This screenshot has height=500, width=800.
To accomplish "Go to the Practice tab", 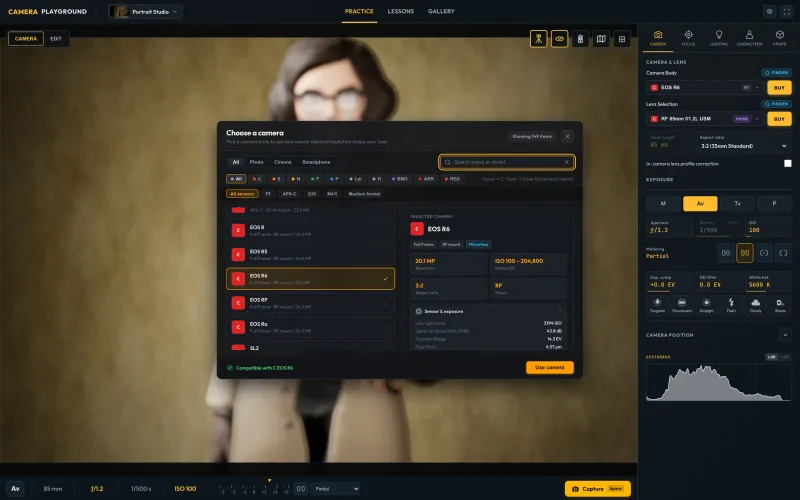I will click(359, 11).
